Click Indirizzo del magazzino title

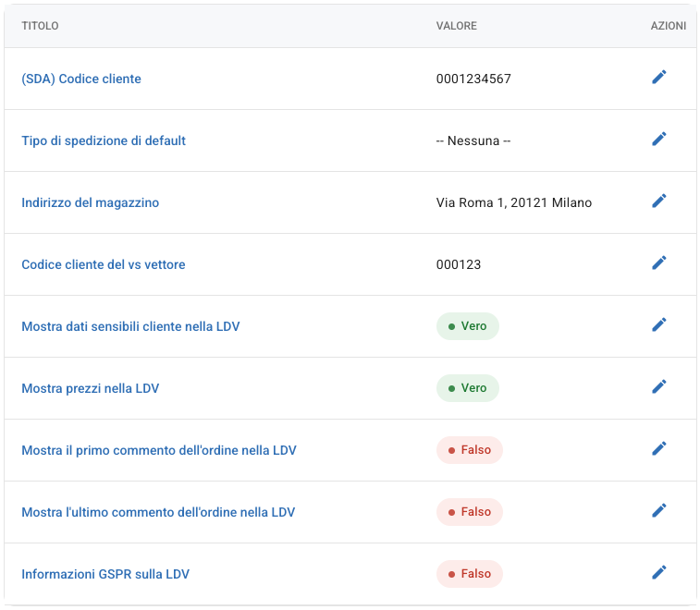(91, 203)
